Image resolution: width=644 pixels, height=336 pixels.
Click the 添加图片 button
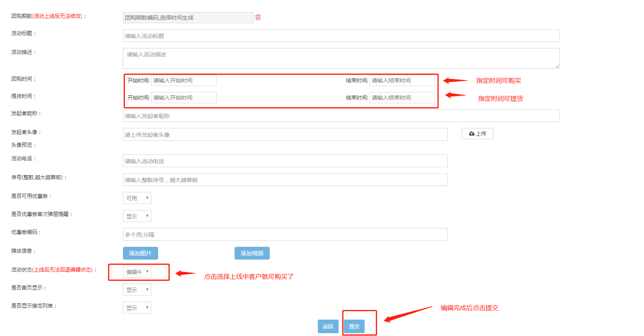pos(140,253)
